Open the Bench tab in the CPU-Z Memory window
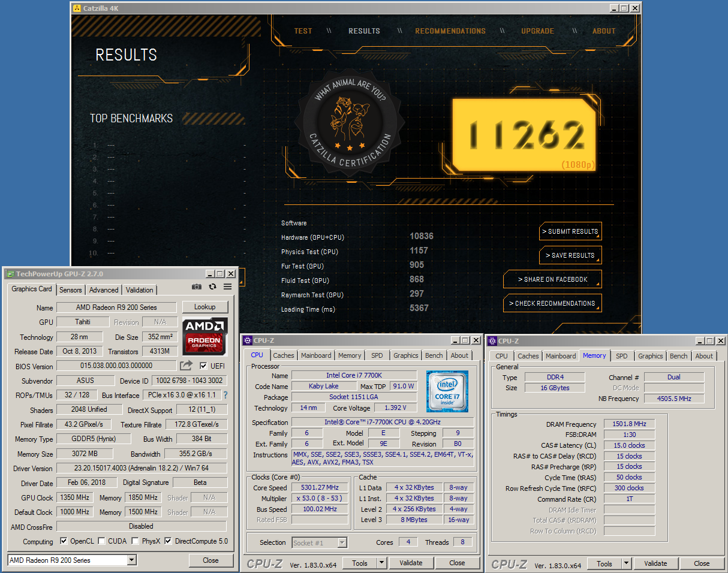 click(679, 356)
